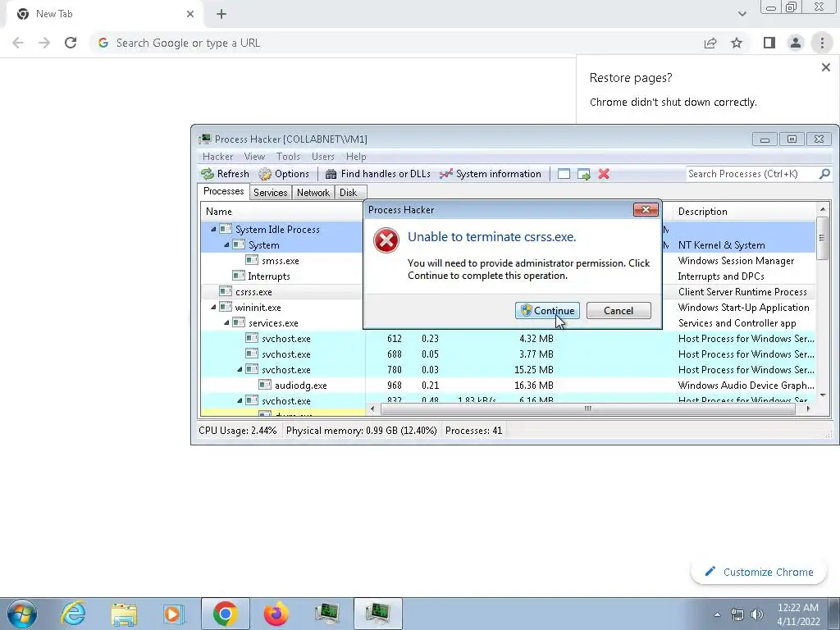Select the csrss.exe process row
The height and width of the screenshot is (630, 840).
pyautogui.click(x=253, y=292)
